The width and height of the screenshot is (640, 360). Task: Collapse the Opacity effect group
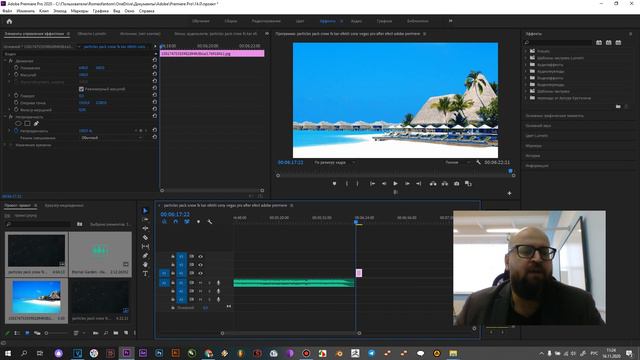5,117
